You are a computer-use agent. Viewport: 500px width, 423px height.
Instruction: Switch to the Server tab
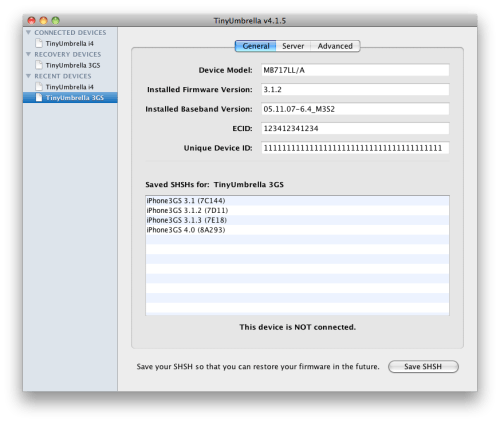[293, 46]
